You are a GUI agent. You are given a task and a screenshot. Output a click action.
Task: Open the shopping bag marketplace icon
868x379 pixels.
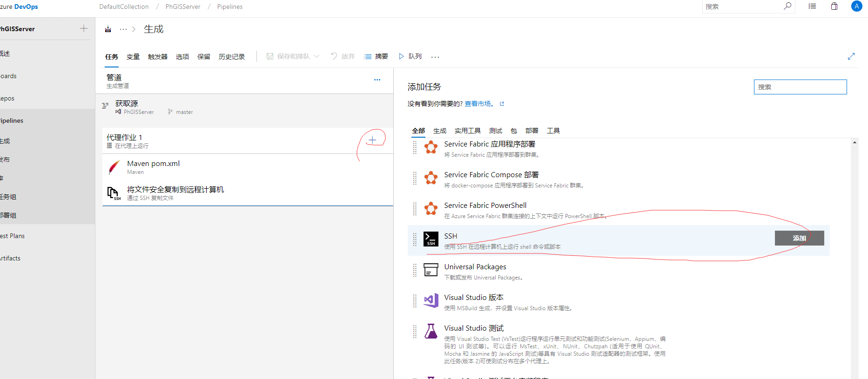(x=834, y=7)
